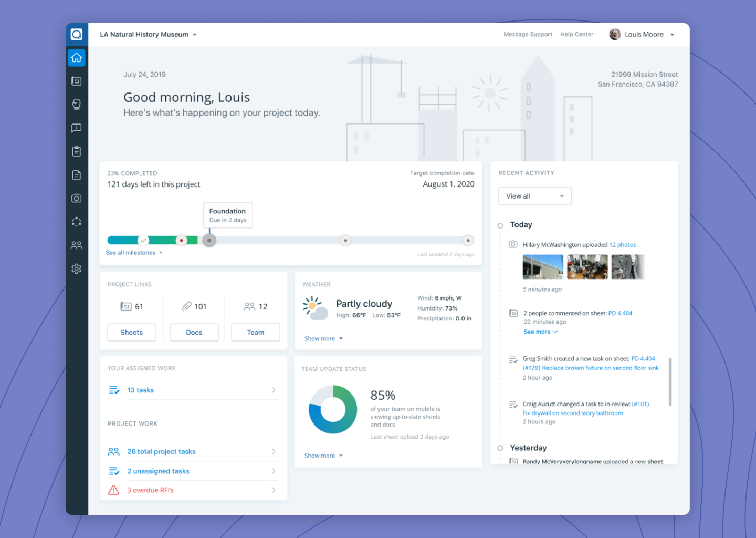This screenshot has width=756, height=538.
Task: Open Message Support
Action: tap(528, 35)
